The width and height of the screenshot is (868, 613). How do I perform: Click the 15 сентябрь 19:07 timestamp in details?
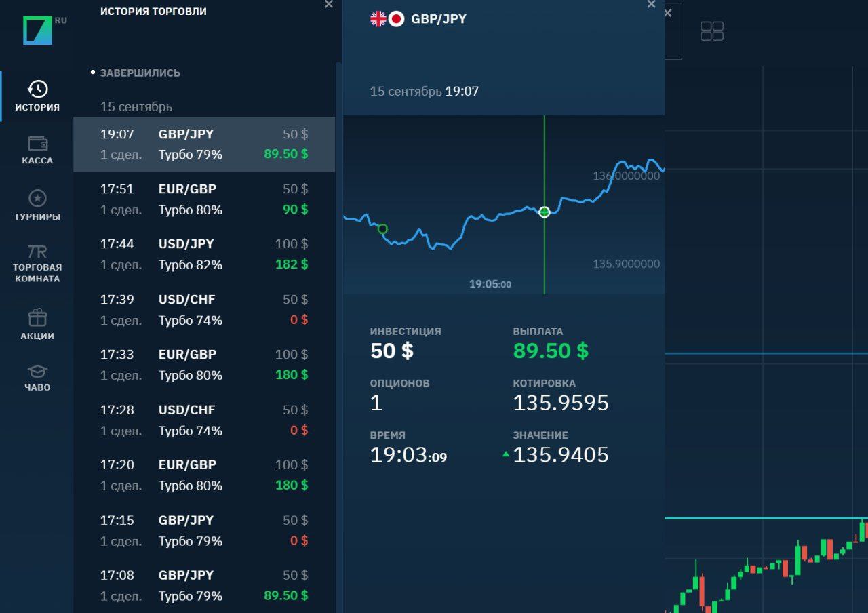(x=425, y=91)
